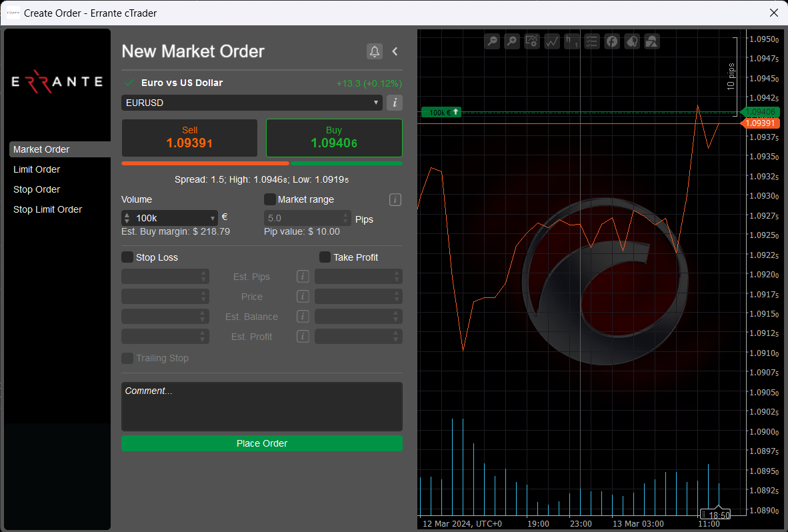Collapse the panel with the left chevron
Screen dimensions: 788x532
click(x=395, y=51)
